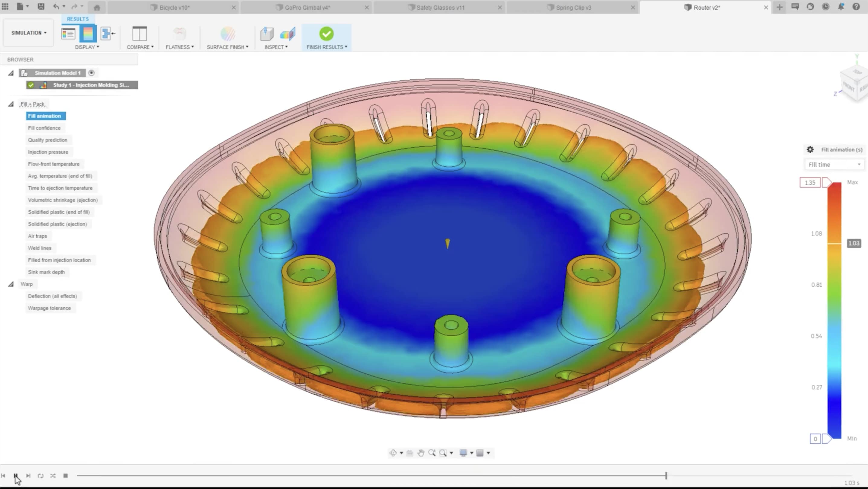Open the notifications bell
Screen dimensions: 868x489
(841, 7)
